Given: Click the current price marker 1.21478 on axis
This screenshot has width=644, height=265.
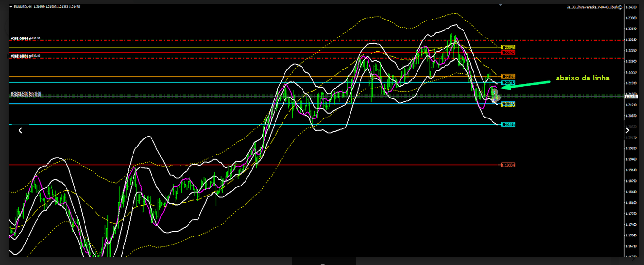Looking at the screenshot, I should point(631,96).
